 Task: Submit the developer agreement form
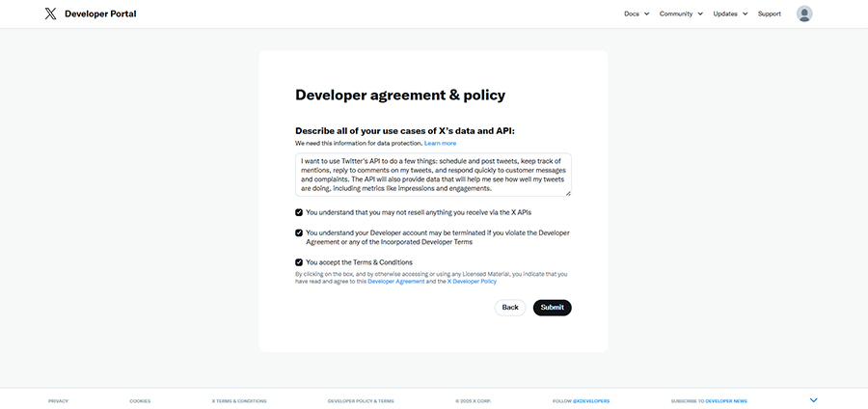(552, 308)
